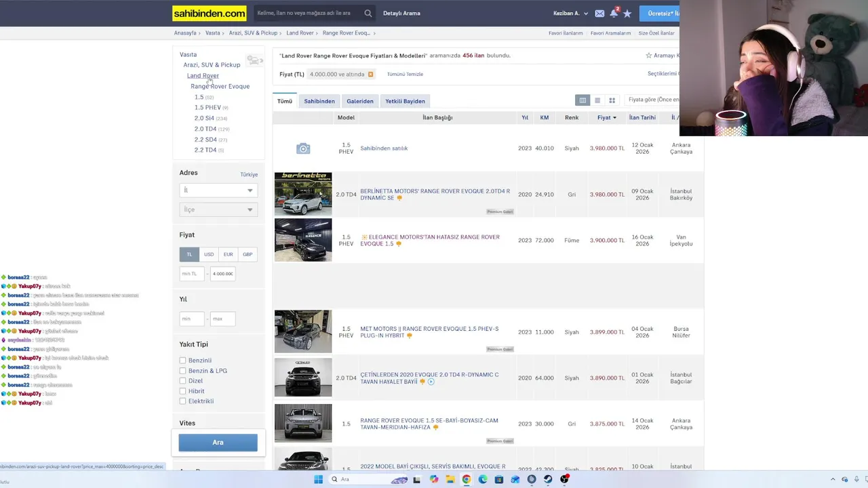This screenshot has width=868, height=488.
Task: Switch to grid gallery view icon
Action: click(x=612, y=100)
